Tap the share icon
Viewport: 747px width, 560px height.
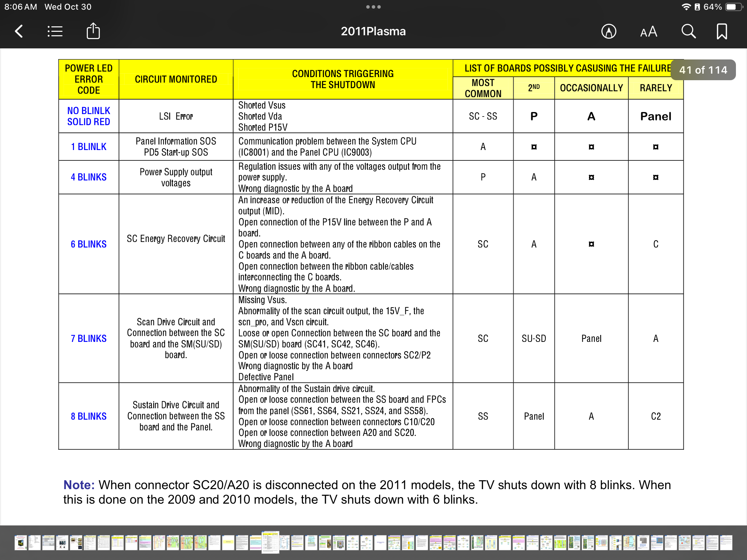pyautogui.click(x=93, y=31)
